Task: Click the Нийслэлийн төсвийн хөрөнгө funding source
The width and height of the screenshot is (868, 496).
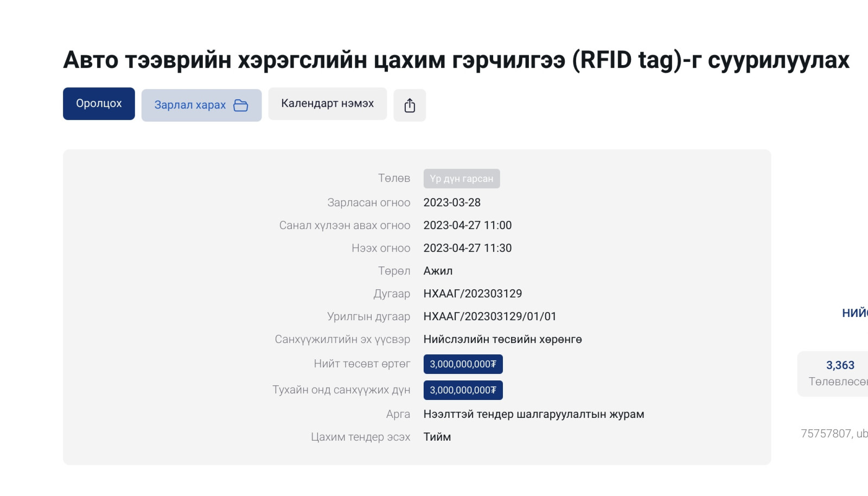Action: [502, 339]
